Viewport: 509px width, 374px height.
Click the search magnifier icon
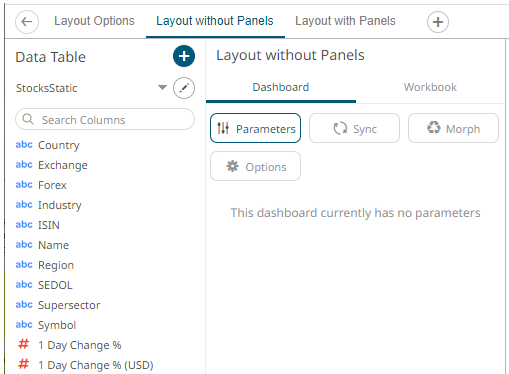tap(28, 119)
